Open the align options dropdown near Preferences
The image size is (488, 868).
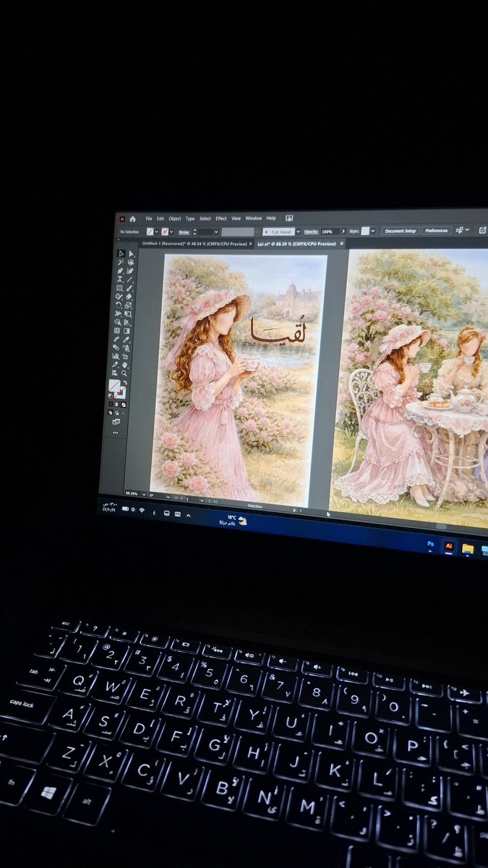[x=467, y=230]
